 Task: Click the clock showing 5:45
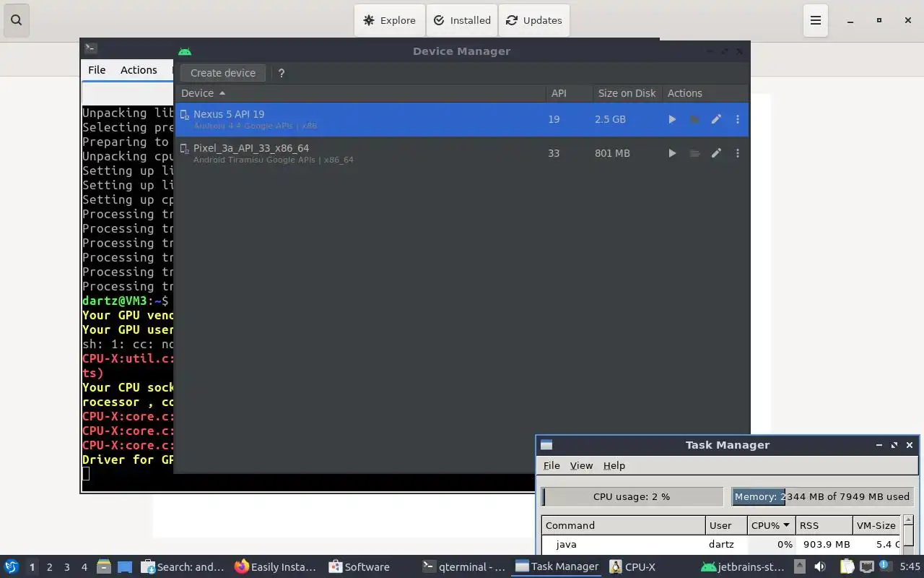910,567
